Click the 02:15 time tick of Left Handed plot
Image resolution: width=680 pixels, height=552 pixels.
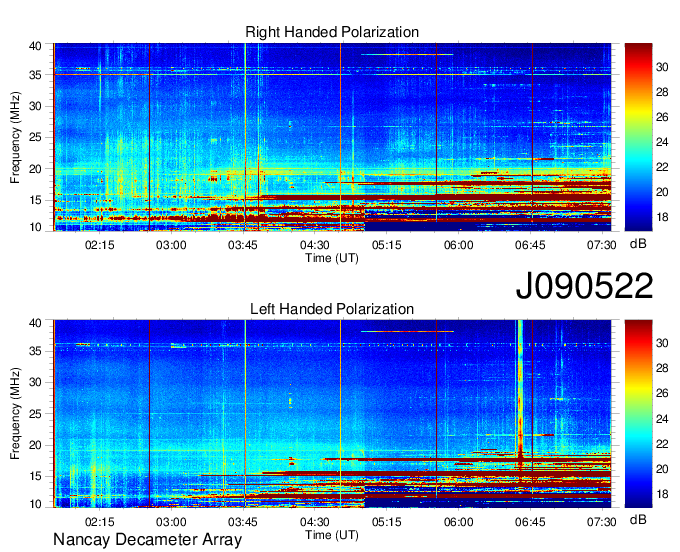[x=100, y=522]
